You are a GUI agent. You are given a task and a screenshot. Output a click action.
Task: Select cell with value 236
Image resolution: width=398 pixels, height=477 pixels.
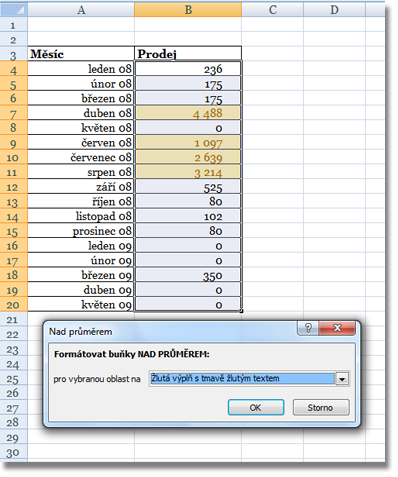[x=188, y=69]
